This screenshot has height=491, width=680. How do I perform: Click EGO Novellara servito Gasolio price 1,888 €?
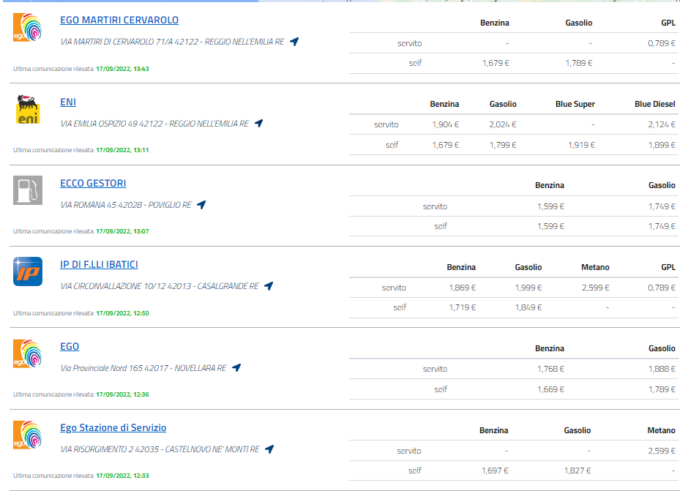pyautogui.click(x=662, y=369)
